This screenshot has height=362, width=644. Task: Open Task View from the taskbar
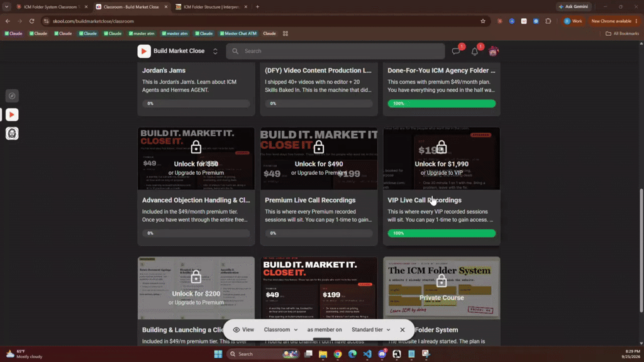308,354
